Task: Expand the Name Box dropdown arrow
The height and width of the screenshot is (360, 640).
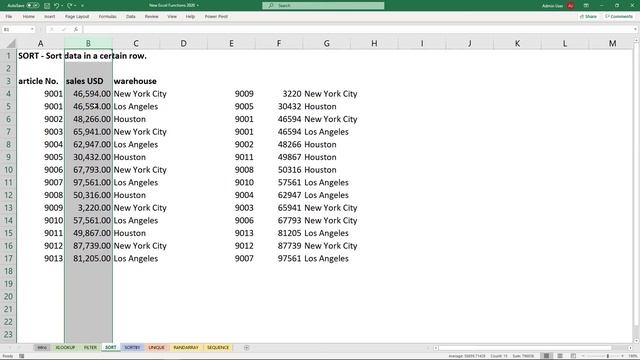Action: (32, 29)
